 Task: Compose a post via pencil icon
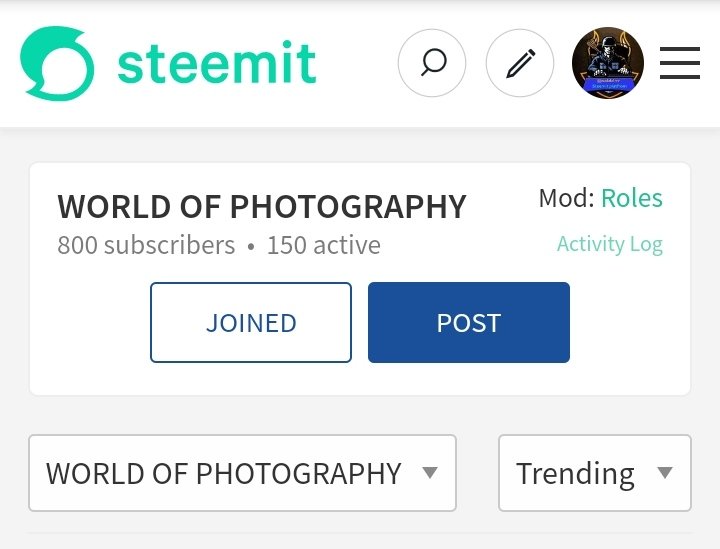(x=520, y=63)
